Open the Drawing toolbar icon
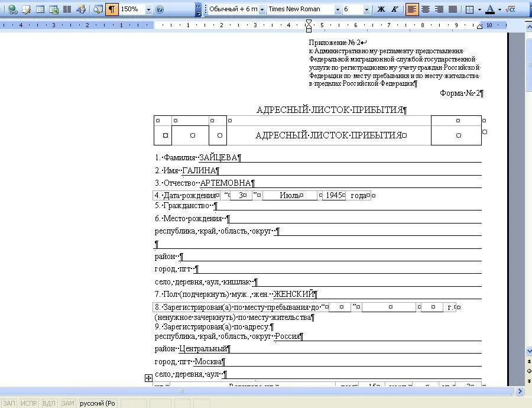 pyautogui.click(x=81, y=9)
